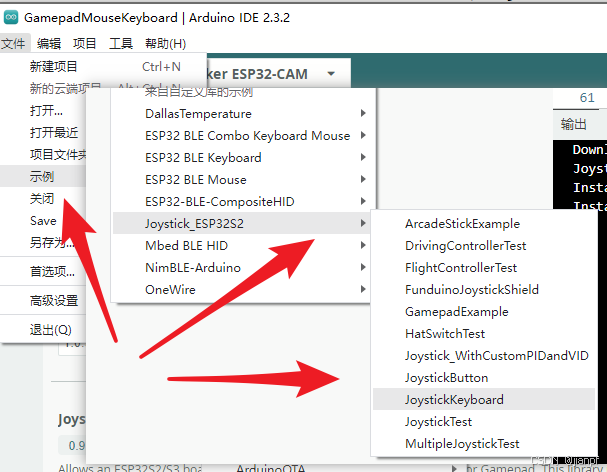Open the 项目 menu
Viewport: 607px width, 472px height.
[85, 43]
